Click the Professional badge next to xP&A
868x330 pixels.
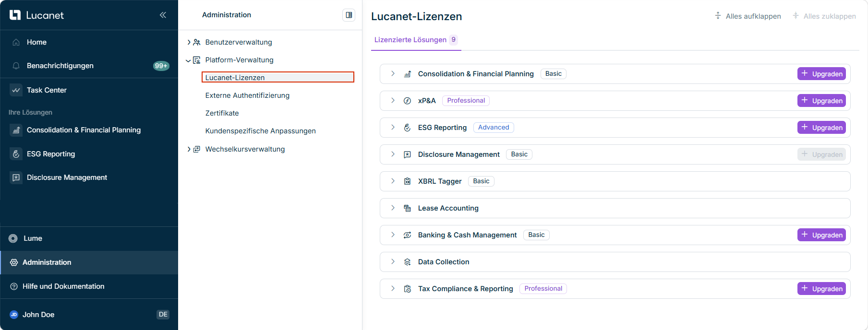(x=466, y=100)
